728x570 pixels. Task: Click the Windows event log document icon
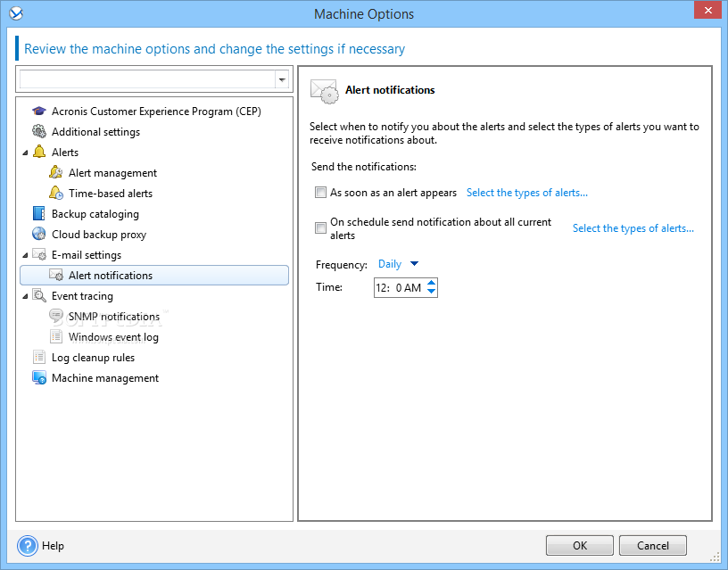(55, 336)
